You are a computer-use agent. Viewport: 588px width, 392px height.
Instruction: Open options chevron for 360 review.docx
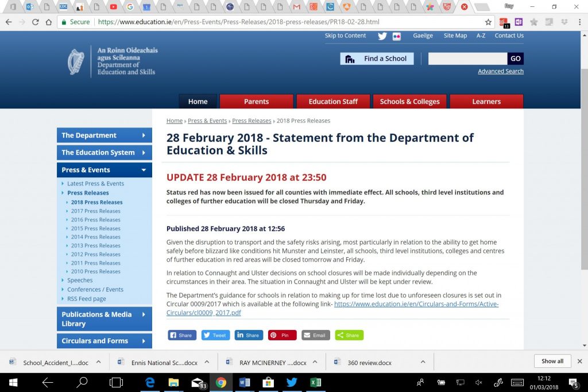[423, 362]
